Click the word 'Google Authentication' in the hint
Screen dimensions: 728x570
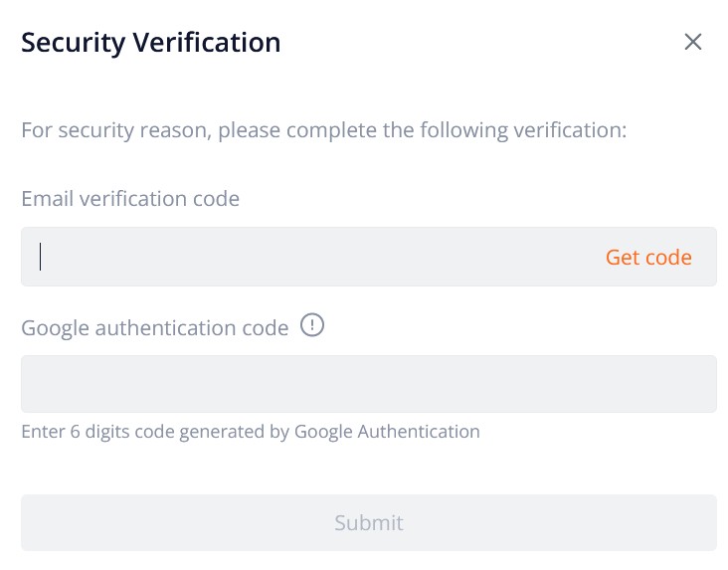click(x=387, y=432)
